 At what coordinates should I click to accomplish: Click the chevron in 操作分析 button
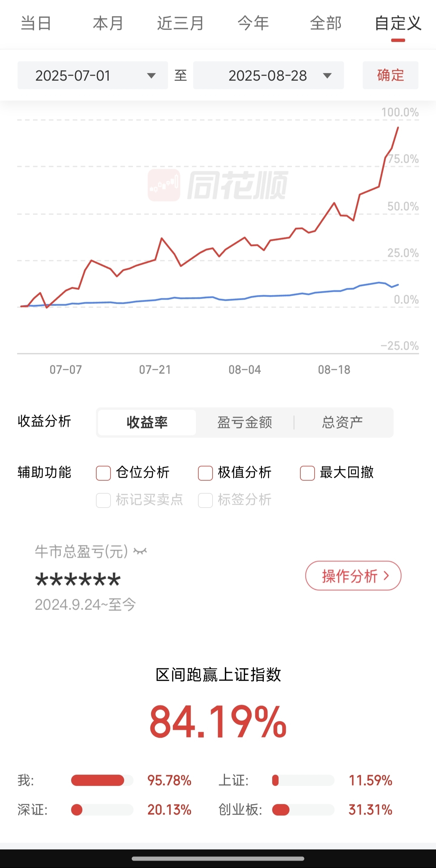pos(386,575)
